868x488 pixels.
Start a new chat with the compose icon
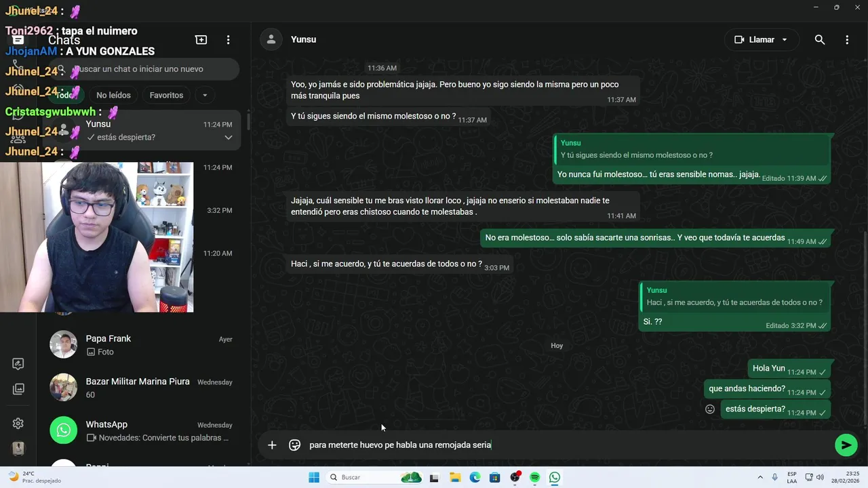tap(201, 40)
